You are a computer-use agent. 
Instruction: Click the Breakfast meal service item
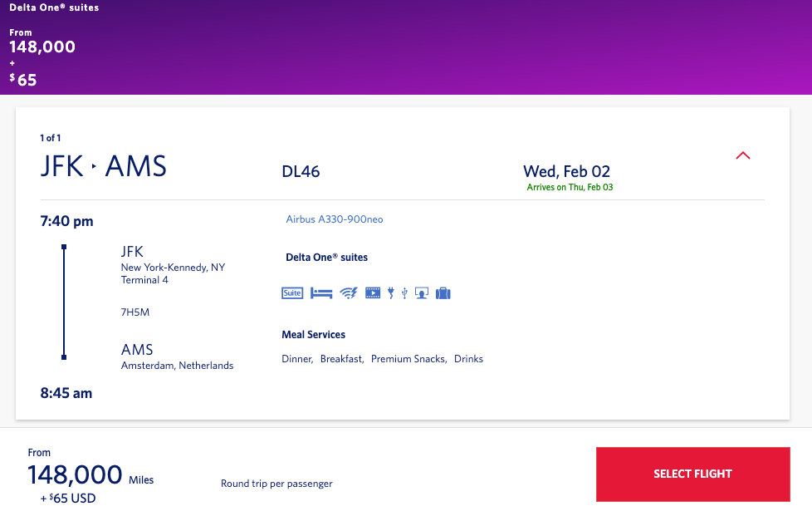click(x=341, y=359)
